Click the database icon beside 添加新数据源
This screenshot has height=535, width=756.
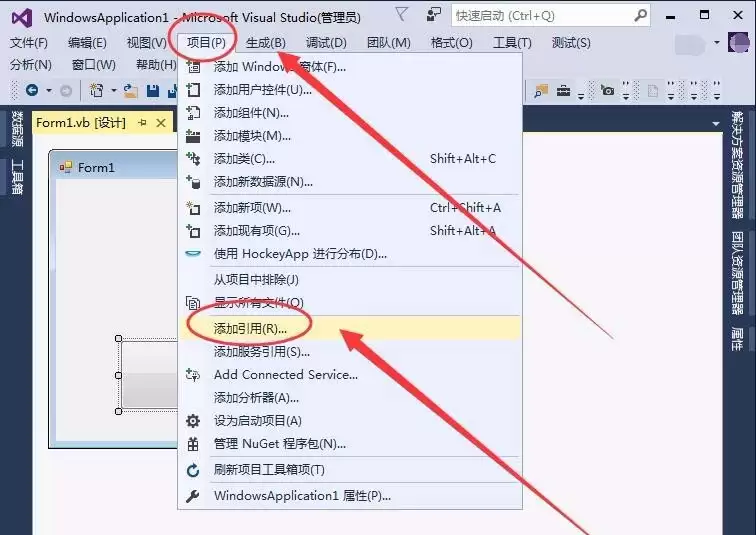[x=193, y=182]
